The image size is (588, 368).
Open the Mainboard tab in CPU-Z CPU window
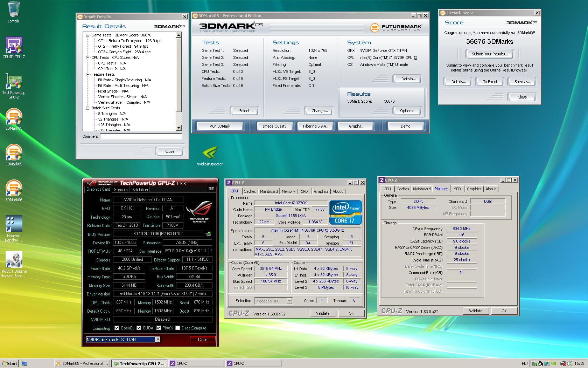tap(268, 191)
